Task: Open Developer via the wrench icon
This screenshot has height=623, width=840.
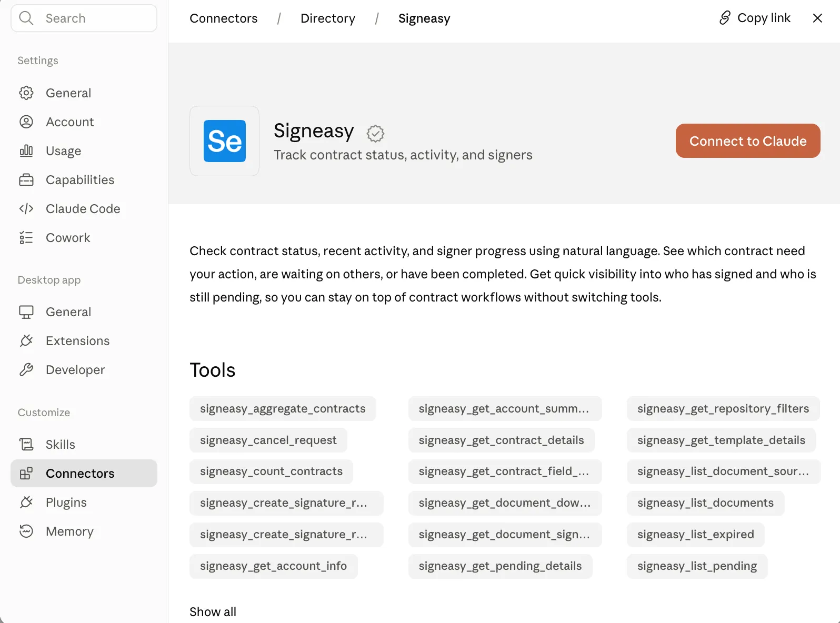Action: coord(26,370)
